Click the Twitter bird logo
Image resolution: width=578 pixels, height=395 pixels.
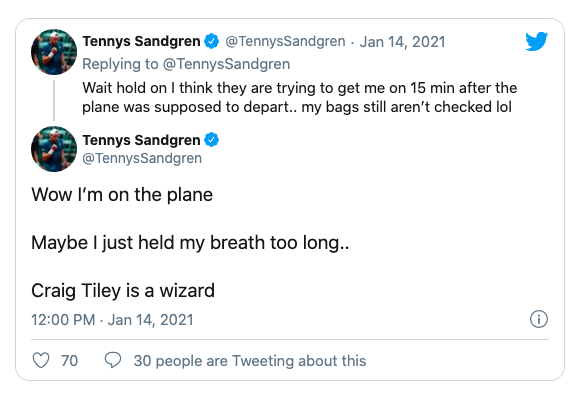[536, 41]
